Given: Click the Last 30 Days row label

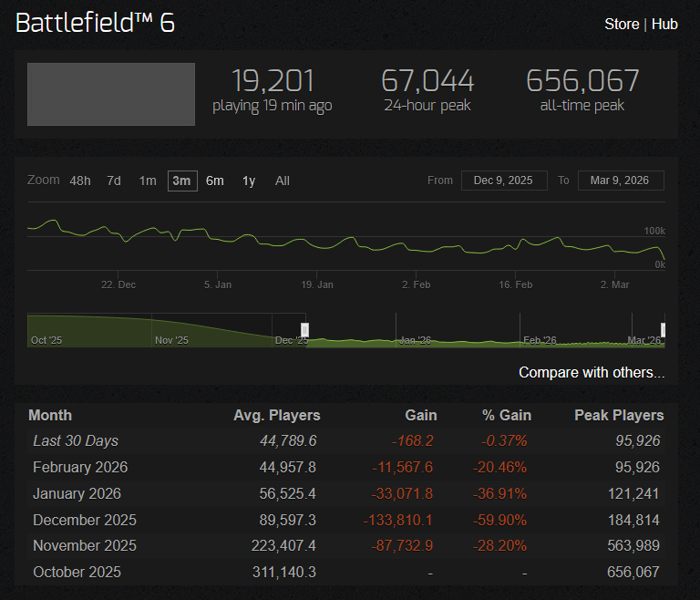Looking at the screenshot, I should [76, 441].
